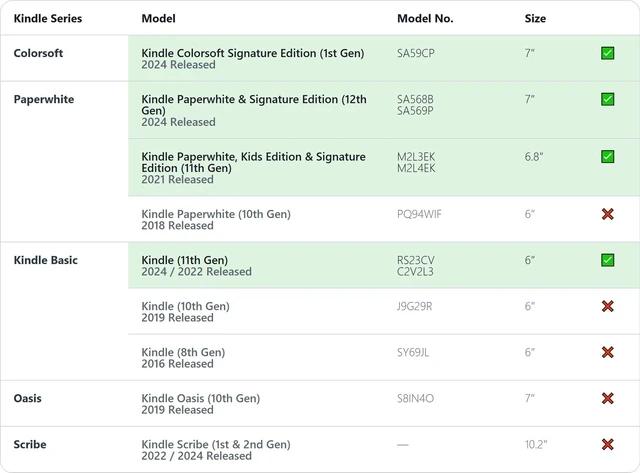
Task: Select the Paperwhite series label
Action: pyautogui.click(x=44, y=99)
